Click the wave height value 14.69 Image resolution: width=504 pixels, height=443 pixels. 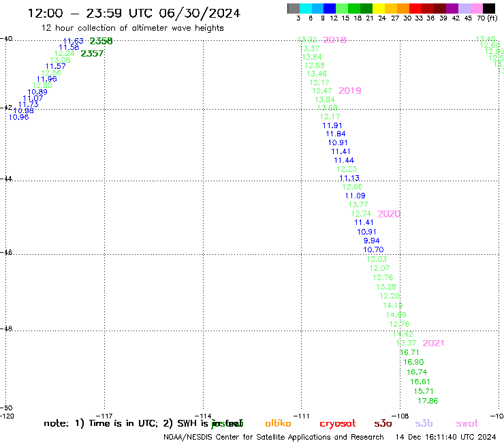(x=396, y=315)
